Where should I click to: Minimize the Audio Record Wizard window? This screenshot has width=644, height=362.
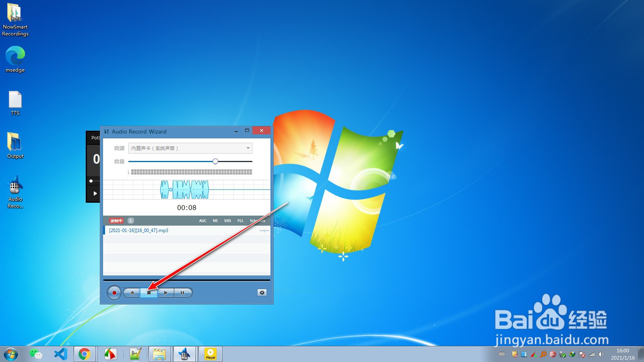point(236,131)
